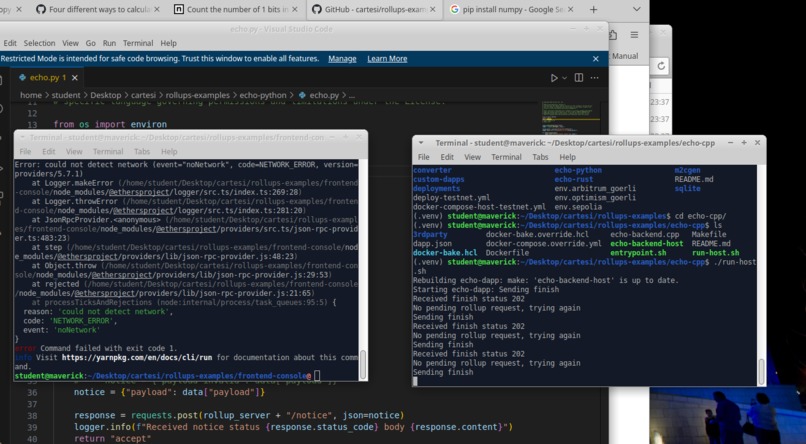Minimize the echo-cpp terminal window

coord(730,143)
